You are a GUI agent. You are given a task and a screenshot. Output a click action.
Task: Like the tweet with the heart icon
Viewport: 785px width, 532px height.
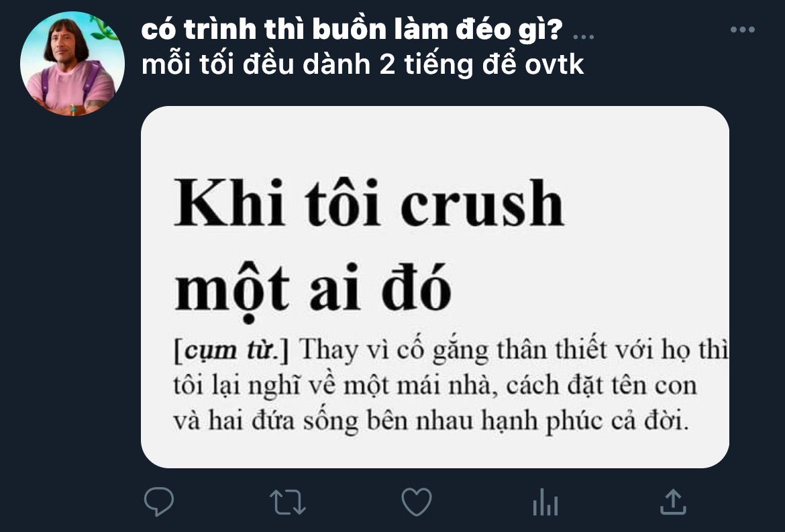[417, 502]
